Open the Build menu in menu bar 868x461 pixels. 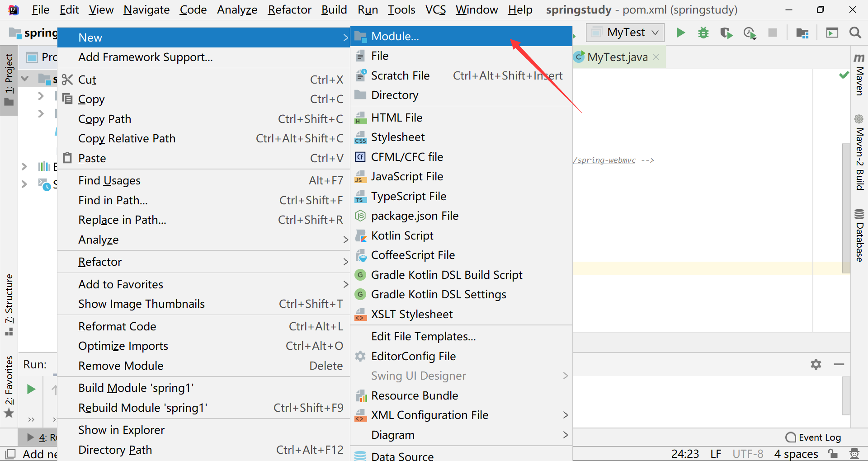point(334,10)
